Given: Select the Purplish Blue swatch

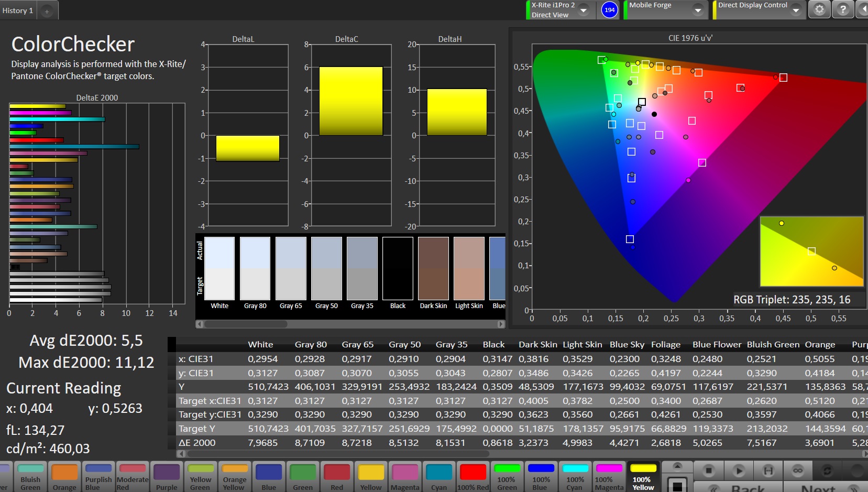Looking at the screenshot, I should tap(98, 477).
